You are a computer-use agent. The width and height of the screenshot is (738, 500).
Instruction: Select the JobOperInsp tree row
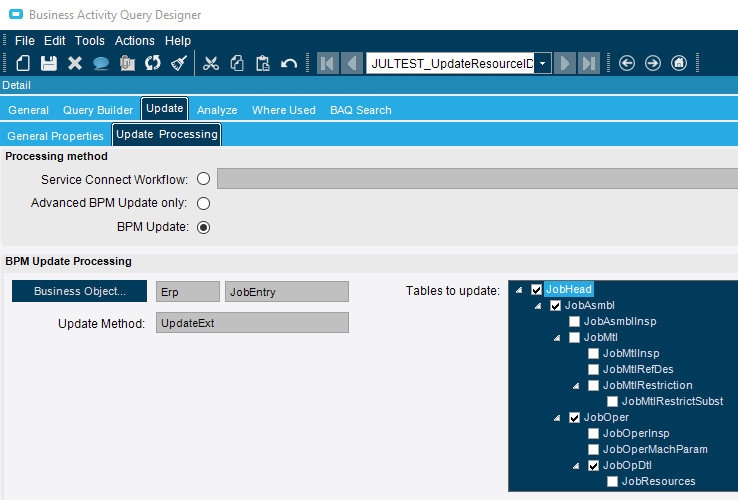point(636,434)
